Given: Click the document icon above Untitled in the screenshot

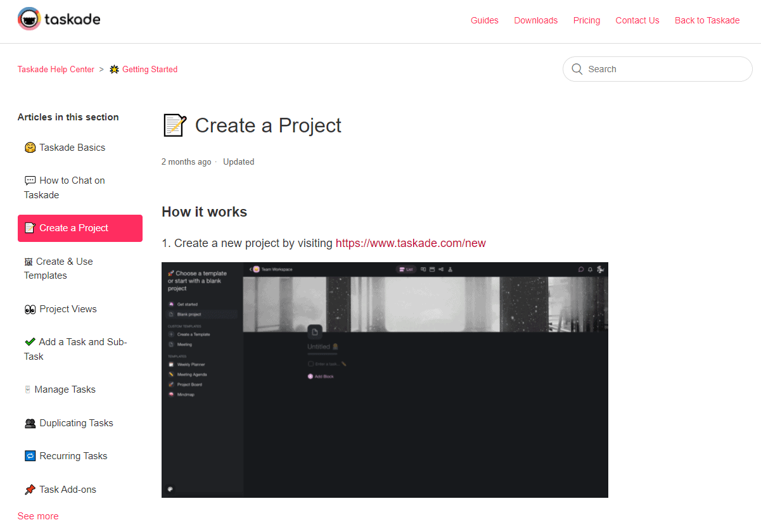Looking at the screenshot, I should (315, 332).
